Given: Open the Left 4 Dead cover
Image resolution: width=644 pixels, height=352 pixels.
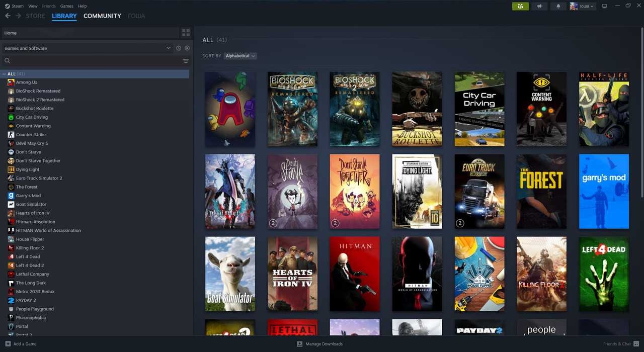Looking at the screenshot, I should (x=604, y=274).
